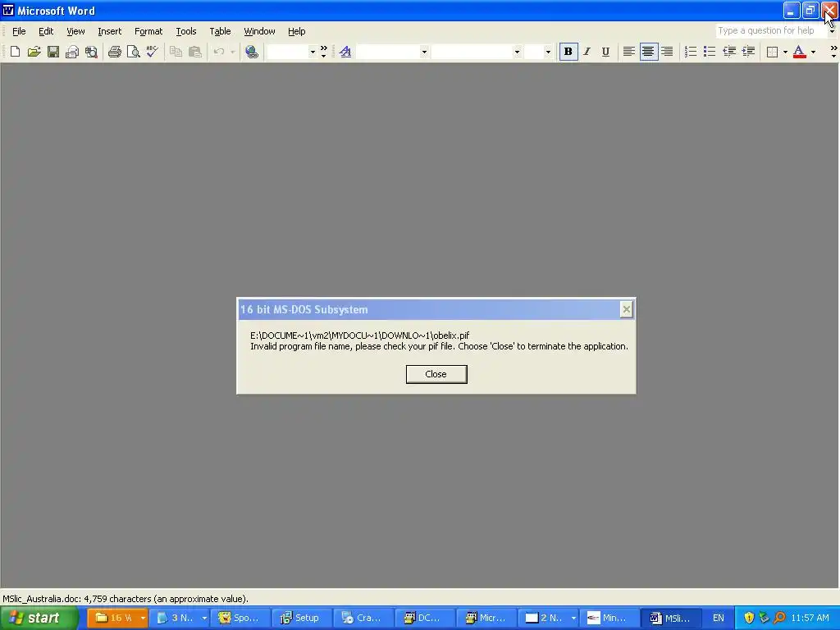The width and height of the screenshot is (840, 630).
Task: Save the document with the floppy icon
Action: pos(53,52)
